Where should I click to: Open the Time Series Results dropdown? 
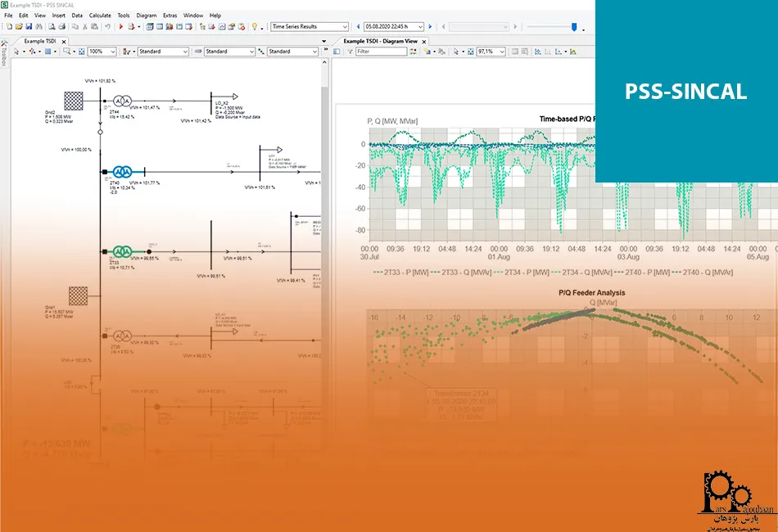(x=345, y=27)
